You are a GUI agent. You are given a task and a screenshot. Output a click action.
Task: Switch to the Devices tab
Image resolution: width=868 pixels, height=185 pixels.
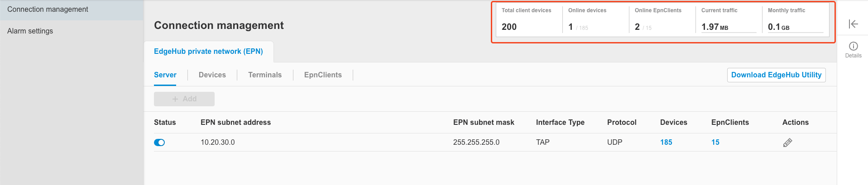point(212,75)
